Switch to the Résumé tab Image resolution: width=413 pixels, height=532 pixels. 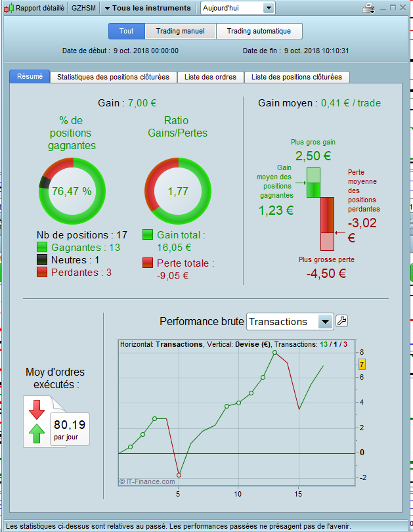coord(30,76)
